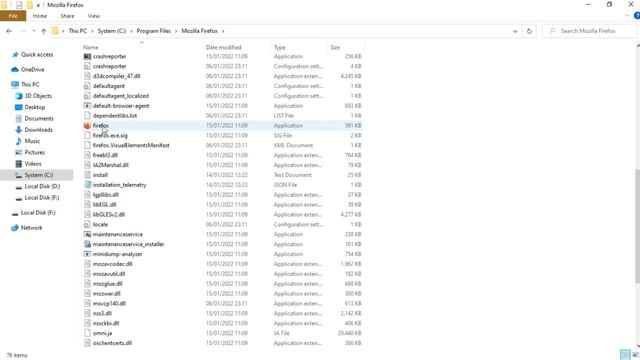The image size is (640, 360).
Task: Expand chevron after Program Files breadcrumb
Action: point(176,31)
